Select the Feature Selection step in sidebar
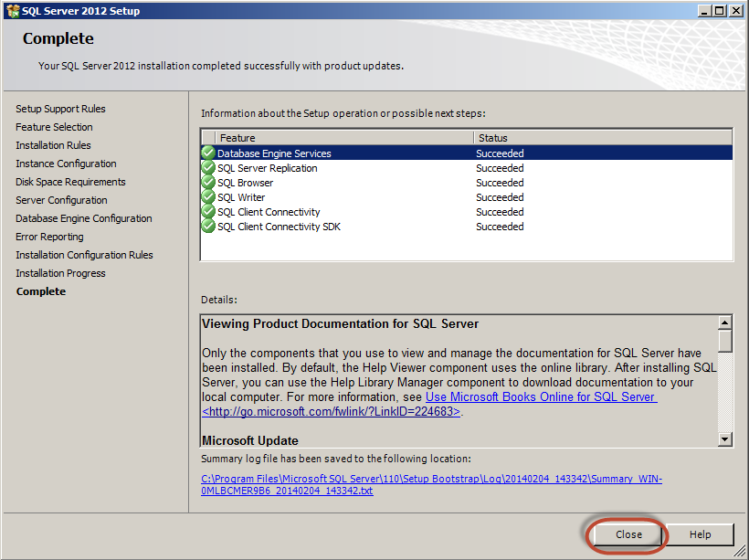The width and height of the screenshot is (749, 560). click(54, 127)
